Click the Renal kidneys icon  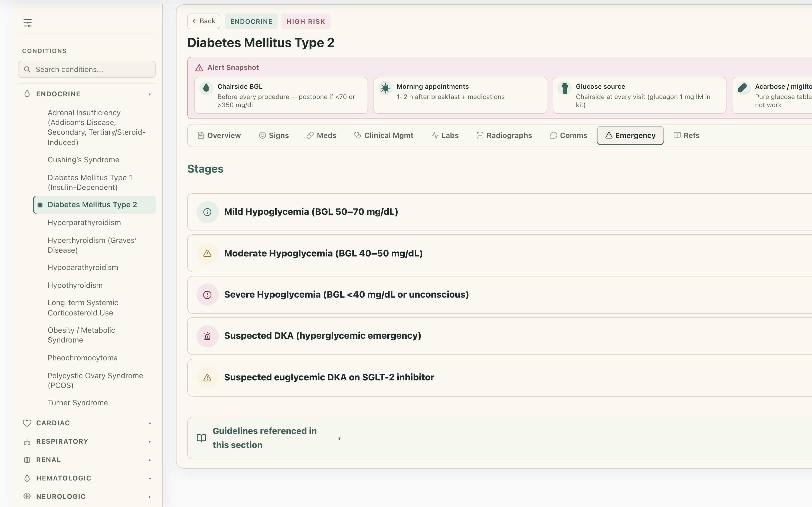[x=27, y=460]
